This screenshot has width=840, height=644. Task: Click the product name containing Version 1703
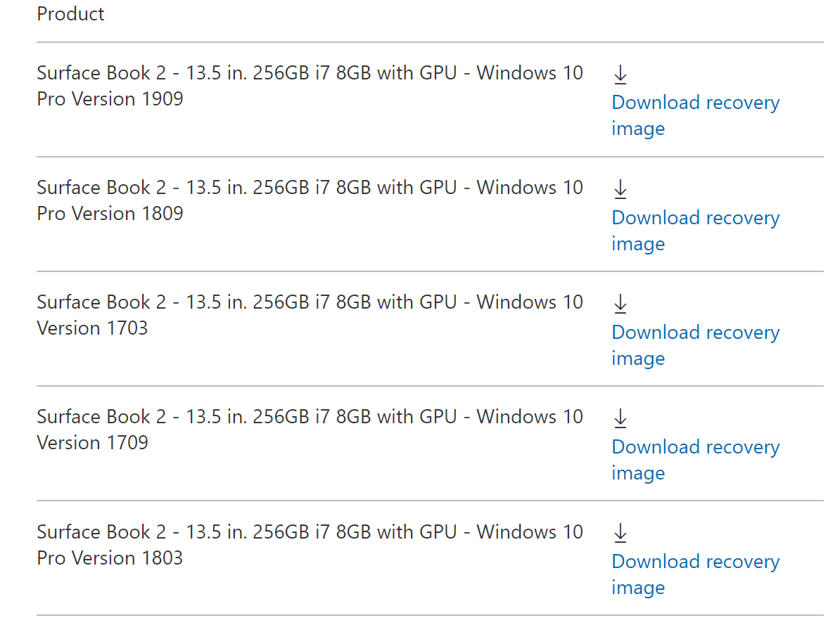[310, 314]
